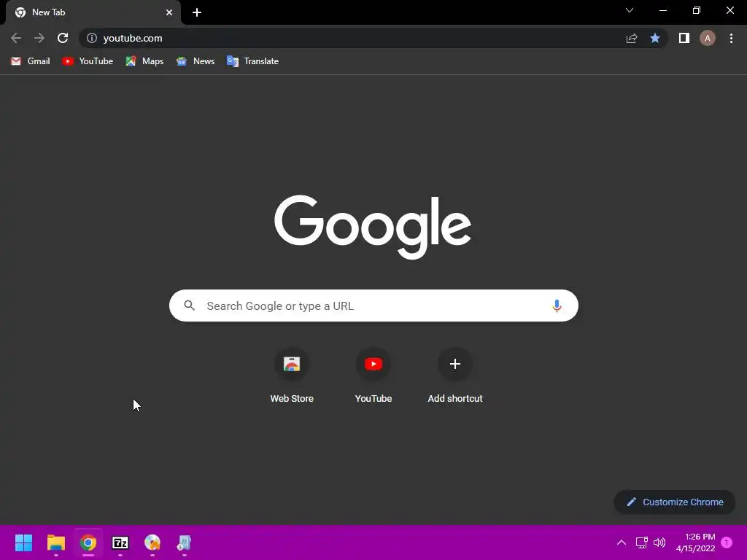View site information icon in address bar

[x=92, y=38]
